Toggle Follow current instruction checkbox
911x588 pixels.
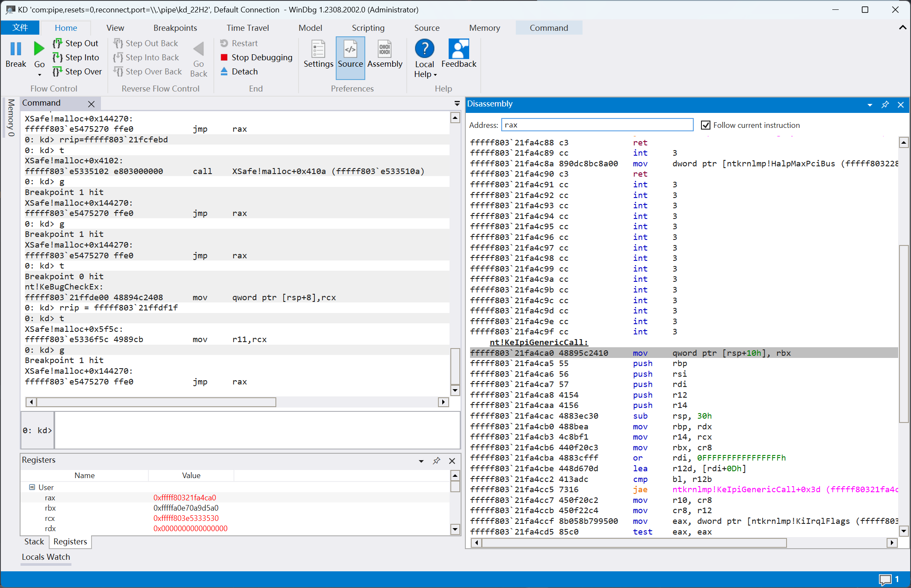[705, 125]
